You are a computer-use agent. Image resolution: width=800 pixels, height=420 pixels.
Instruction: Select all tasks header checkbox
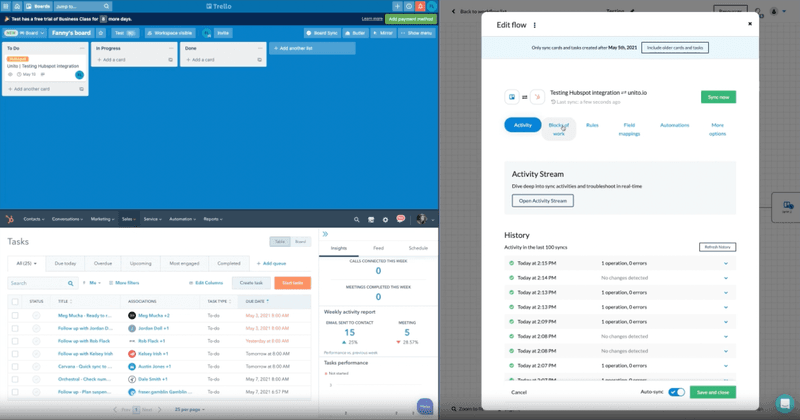[x=15, y=302]
